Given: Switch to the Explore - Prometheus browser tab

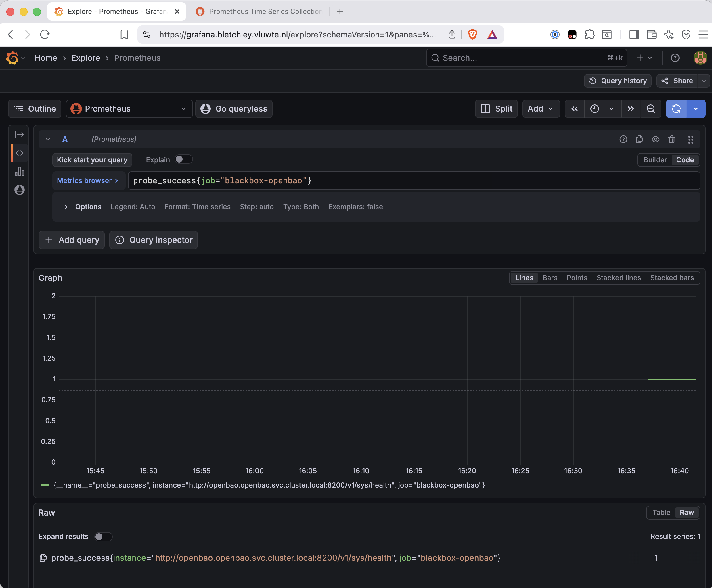Looking at the screenshot, I should click(116, 12).
